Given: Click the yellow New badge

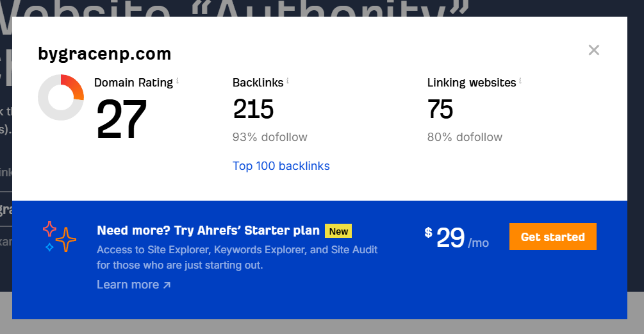Looking at the screenshot, I should [338, 231].
